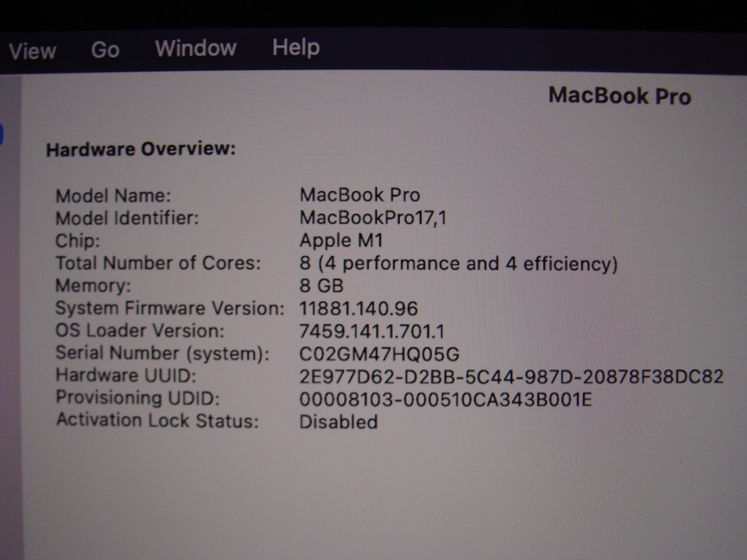Open the Window menu
The image size is (747, 560).
196,48
